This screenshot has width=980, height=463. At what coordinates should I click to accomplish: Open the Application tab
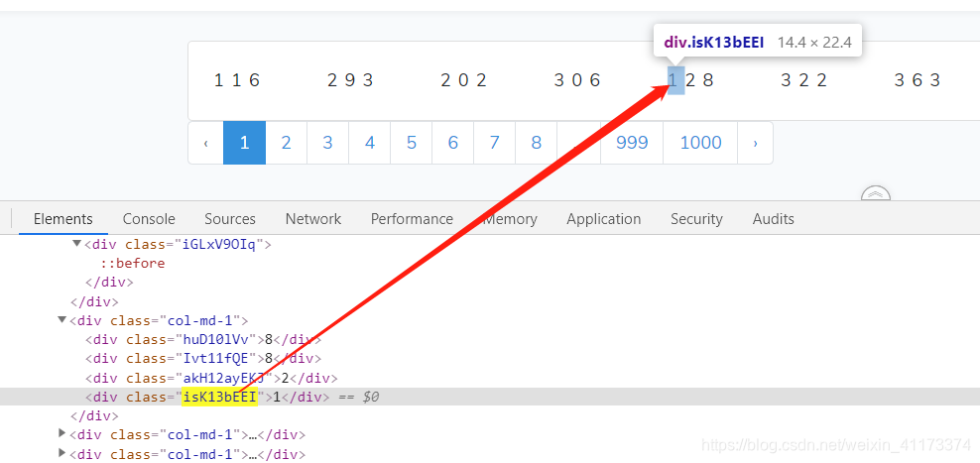click(x=604, y=219)
